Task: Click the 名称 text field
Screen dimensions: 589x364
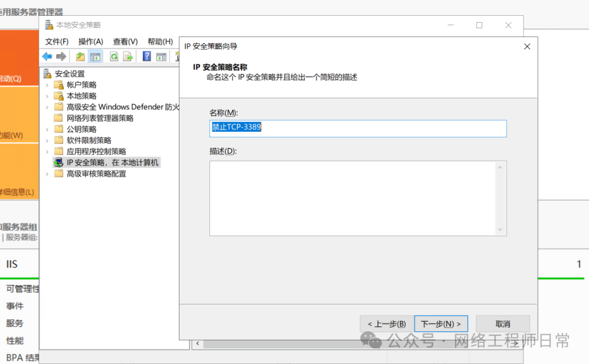Action: 358,129
